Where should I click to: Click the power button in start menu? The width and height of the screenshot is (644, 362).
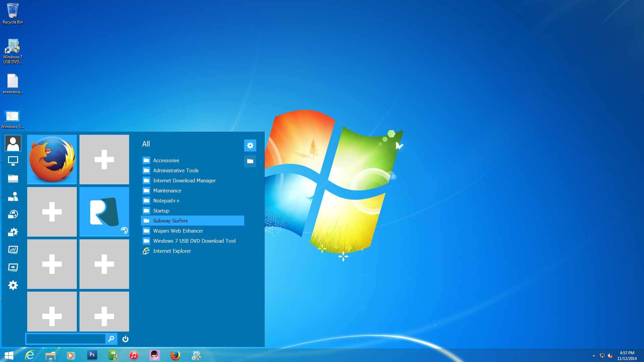125,339
